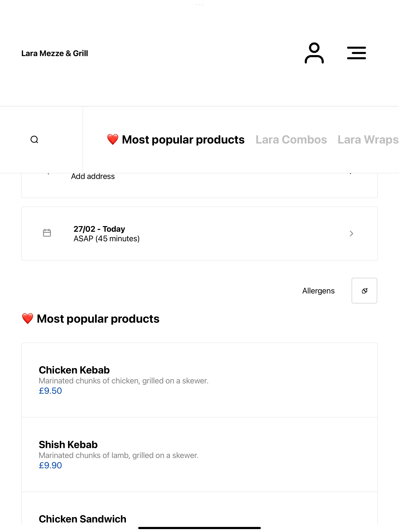Click the calendar icon beside 27/02
The height and width of the screenshot is (532, 399).
(x=47, y=233)
